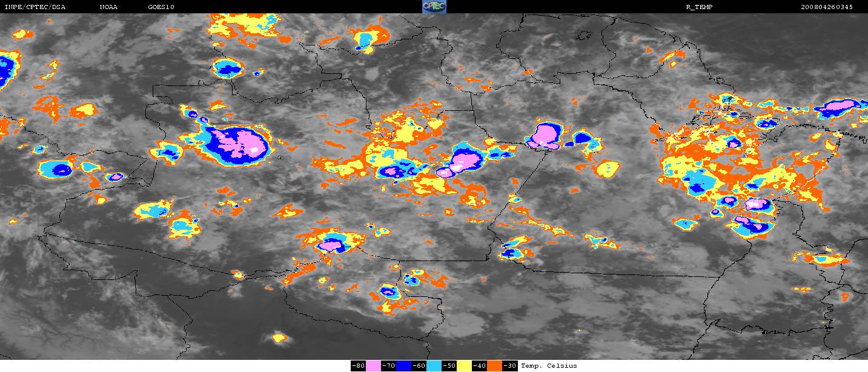Click the pink legend color swatch
The width and height of the screenshot is (868, 372).
coord(373,366)
